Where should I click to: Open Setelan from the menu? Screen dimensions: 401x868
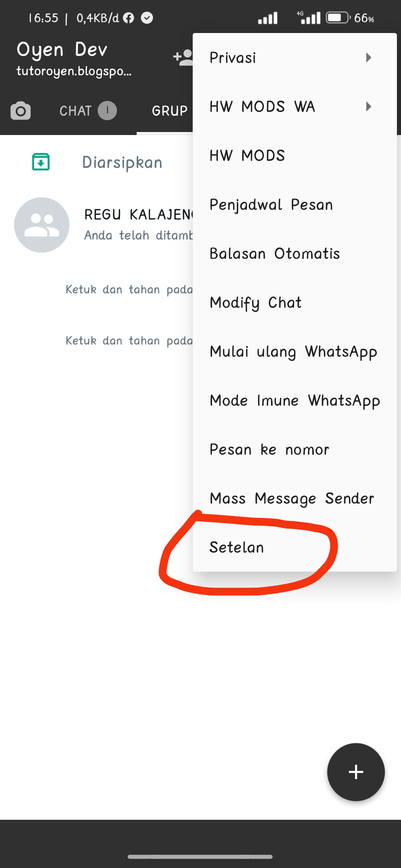[x=237, y=548]
